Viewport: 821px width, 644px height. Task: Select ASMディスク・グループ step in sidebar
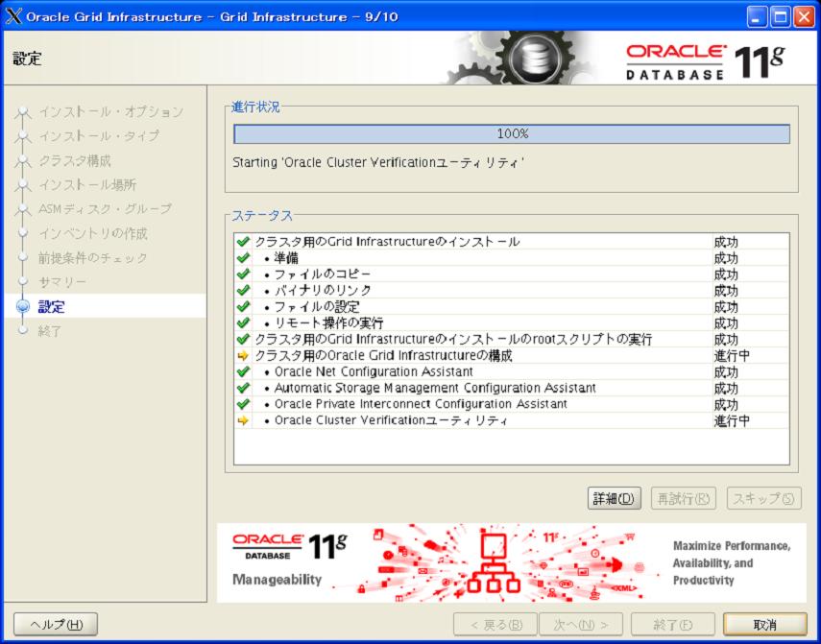[x=104, y=209]
